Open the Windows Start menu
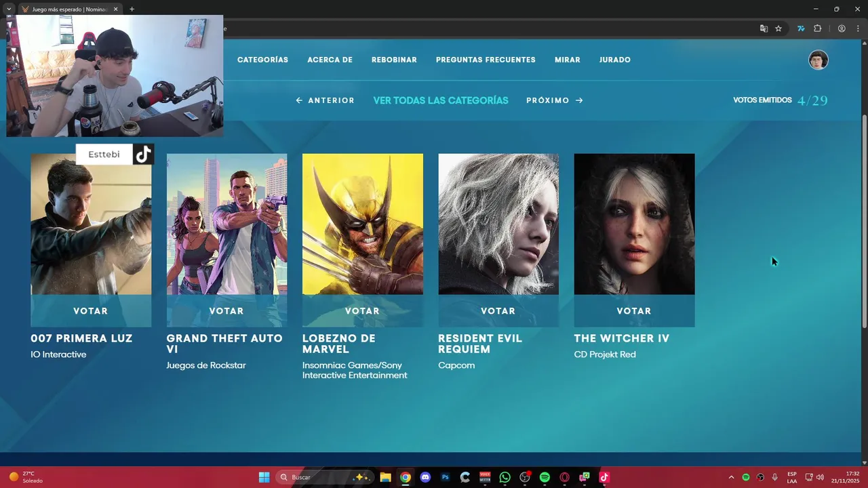This screenshot has width=868, height=488. [264, 477]
